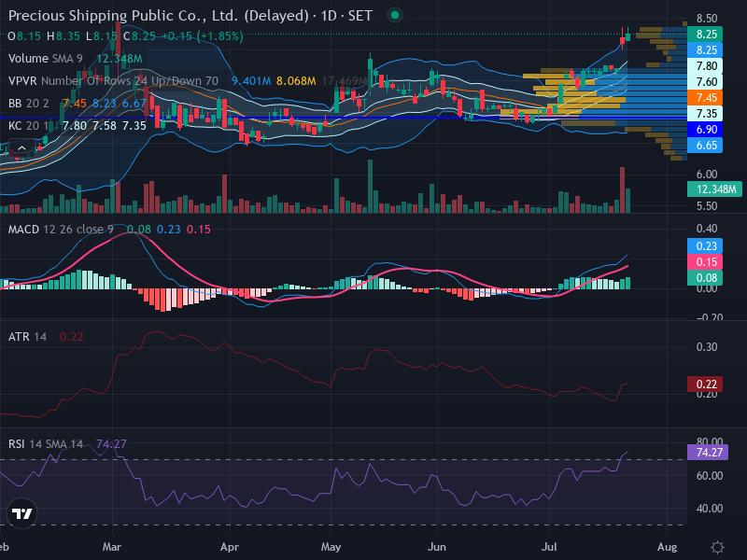Click the RSI 74.27 axis value label
747x560 pixels.
click(x=708, y=452)
